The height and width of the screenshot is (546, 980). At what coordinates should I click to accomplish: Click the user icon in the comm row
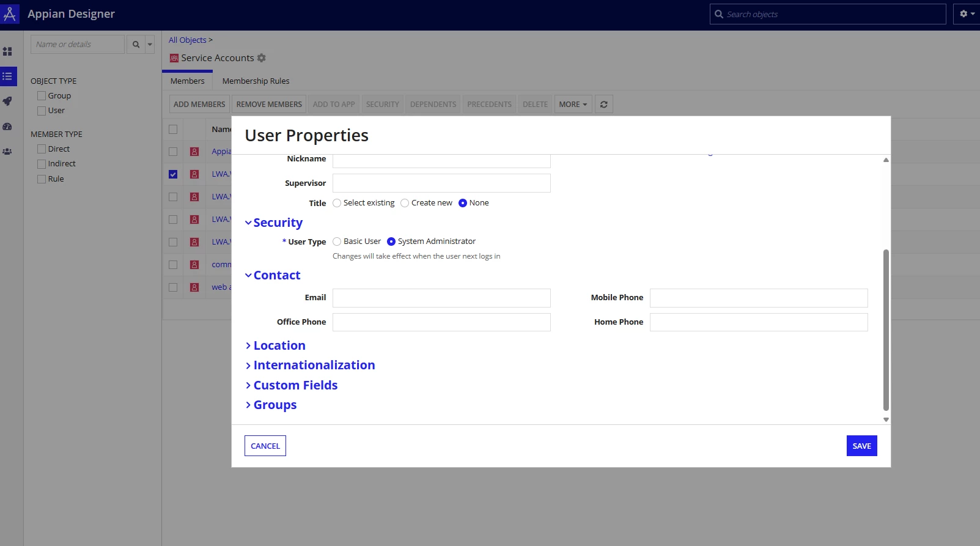(x=194, y=265)
